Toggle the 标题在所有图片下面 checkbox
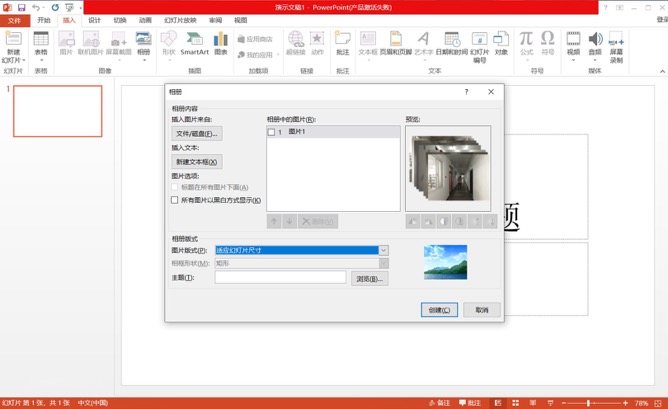 pyautogui.click(x=175, y=187)
